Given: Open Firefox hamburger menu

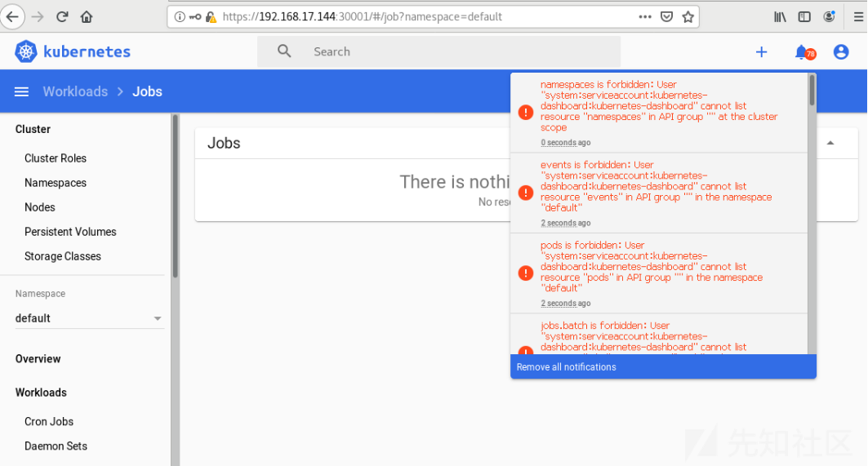Looking at the screenshot, I should tap(858, 16).
